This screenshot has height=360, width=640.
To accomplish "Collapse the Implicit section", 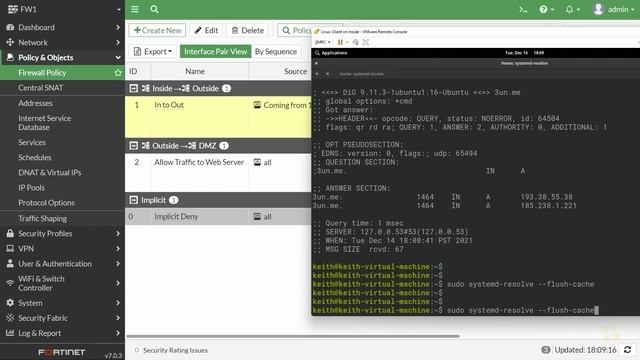I will click(x=133, y=200).
